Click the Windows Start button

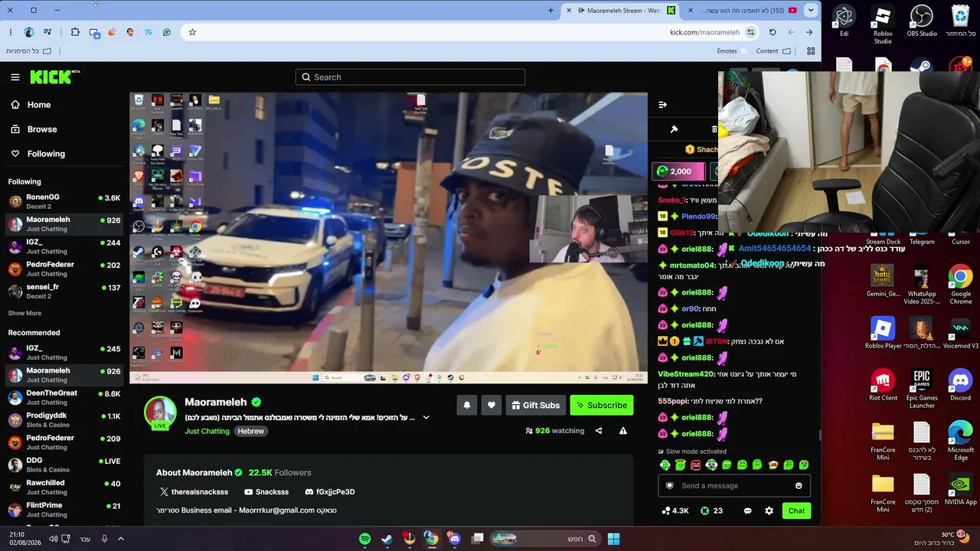coord(613,539)
